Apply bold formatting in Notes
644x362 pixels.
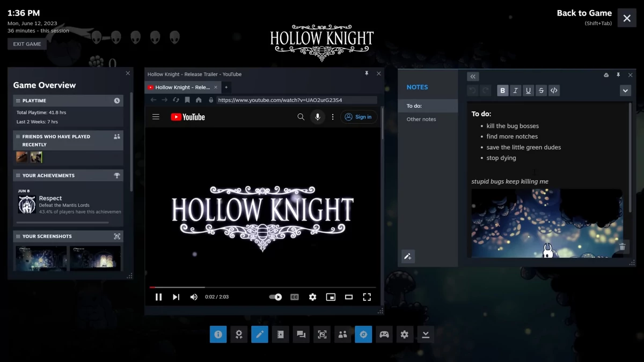point(502,91)
